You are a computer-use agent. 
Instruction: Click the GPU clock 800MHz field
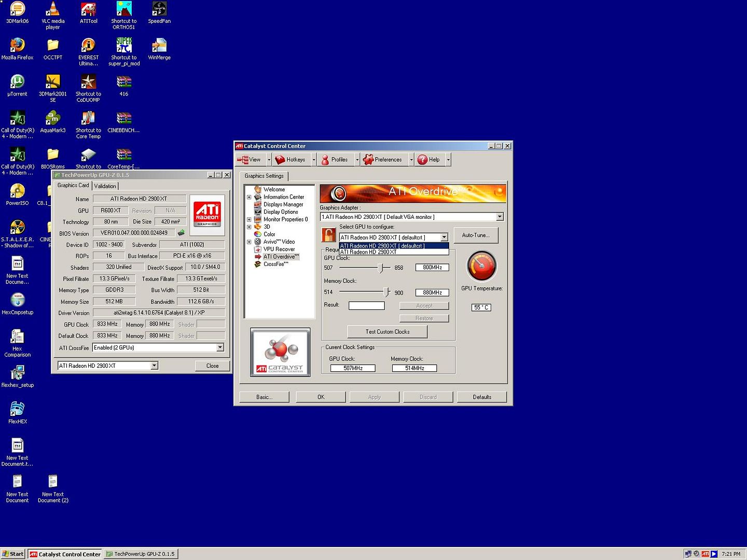point(432,268)
